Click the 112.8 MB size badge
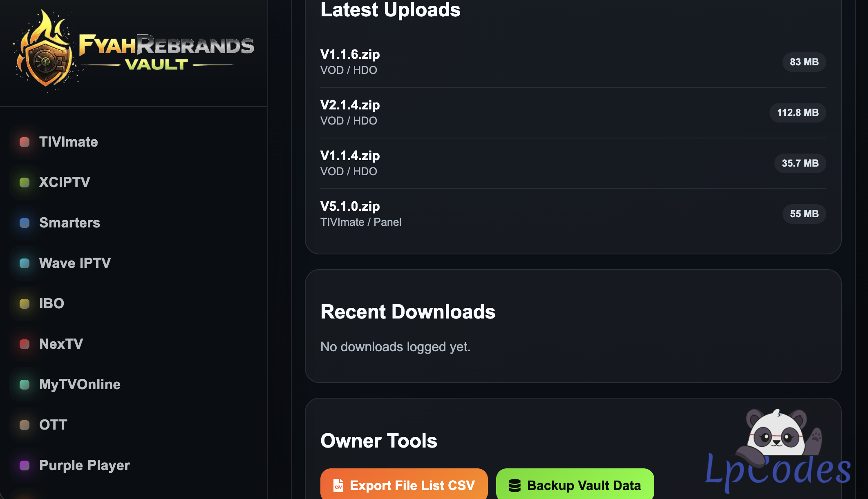Screen dimensions: 868x499 pos(798,113)
